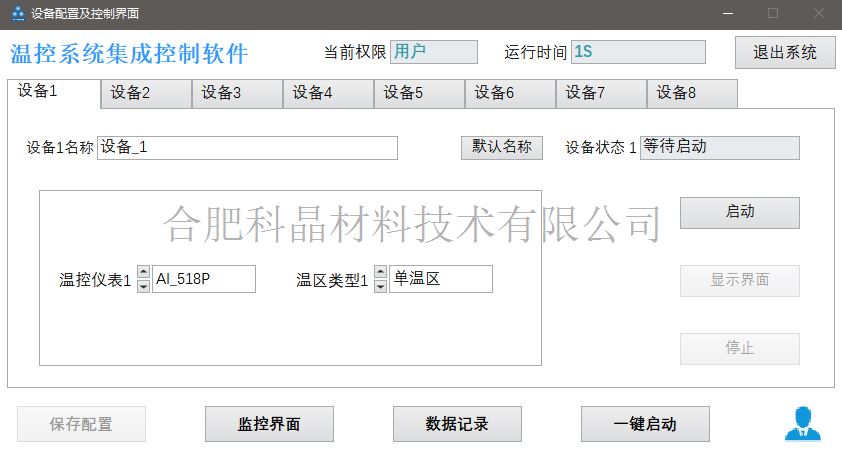The image size is (842, 458).
Task: Click the 一键启动 button
Action: 645,424
